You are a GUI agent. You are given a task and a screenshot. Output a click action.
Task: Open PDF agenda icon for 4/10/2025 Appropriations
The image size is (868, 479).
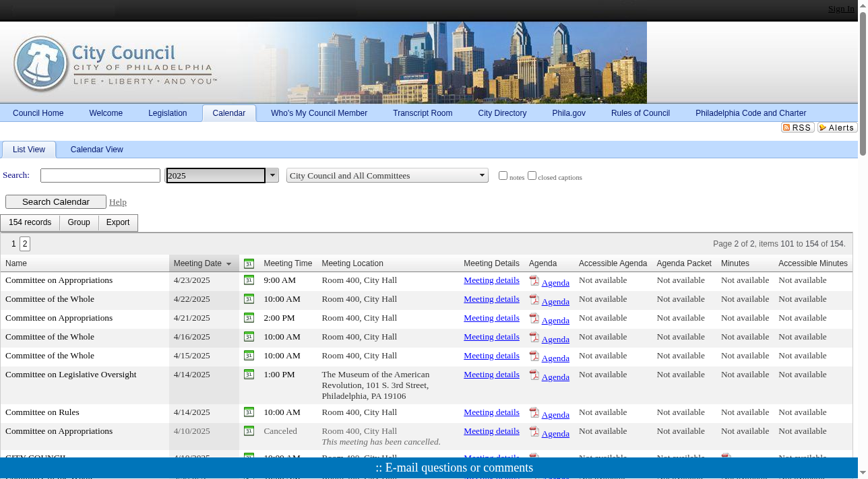click(x=534, y=432)
